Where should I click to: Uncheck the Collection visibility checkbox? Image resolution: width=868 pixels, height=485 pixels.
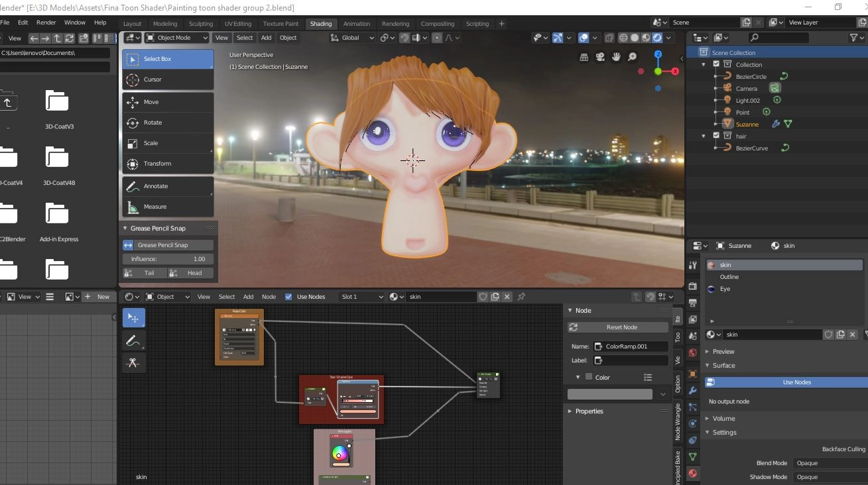click(x=716, y=64)
